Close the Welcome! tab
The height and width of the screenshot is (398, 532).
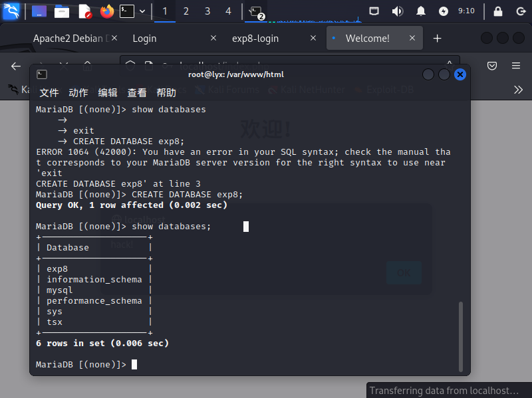(x=412, y=38)
